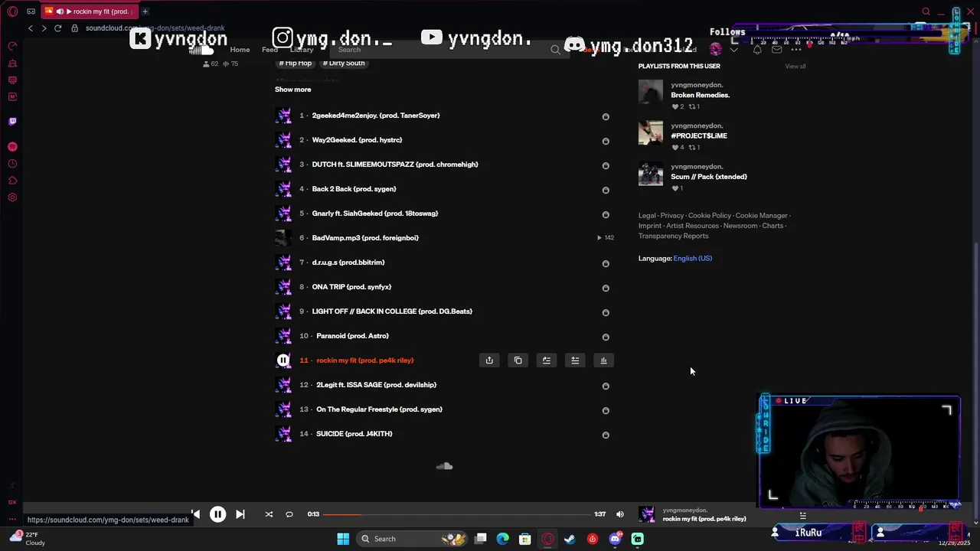Open Broken Remedies. playlist

[700, 95]
